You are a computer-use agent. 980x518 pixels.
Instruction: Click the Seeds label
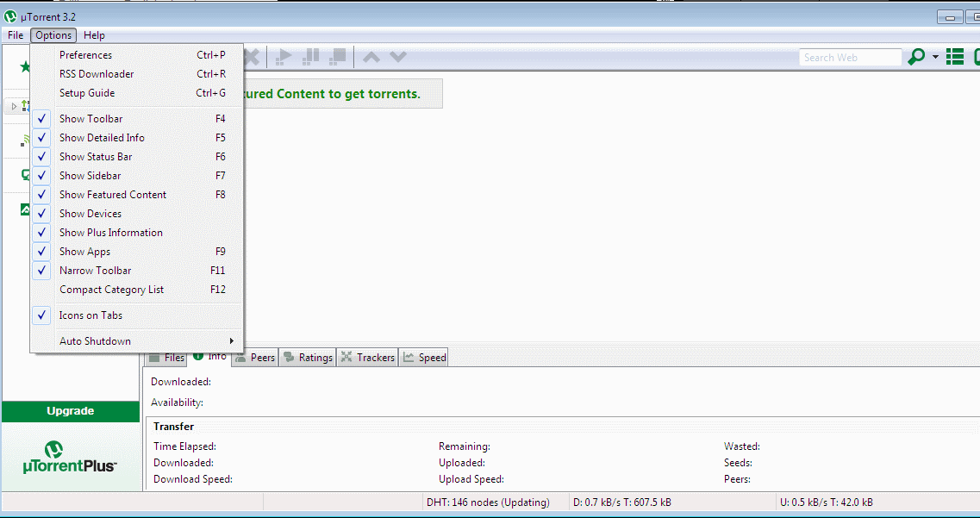(x=738, y=463)
